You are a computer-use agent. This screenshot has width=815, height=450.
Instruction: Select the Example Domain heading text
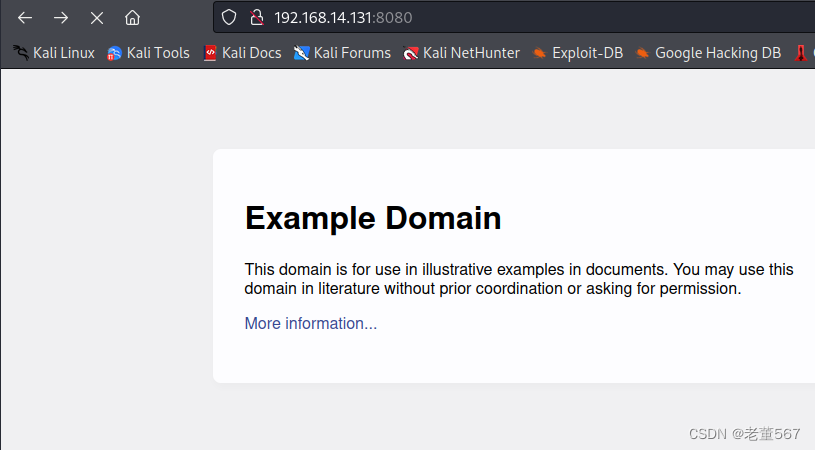coord(373,218)
